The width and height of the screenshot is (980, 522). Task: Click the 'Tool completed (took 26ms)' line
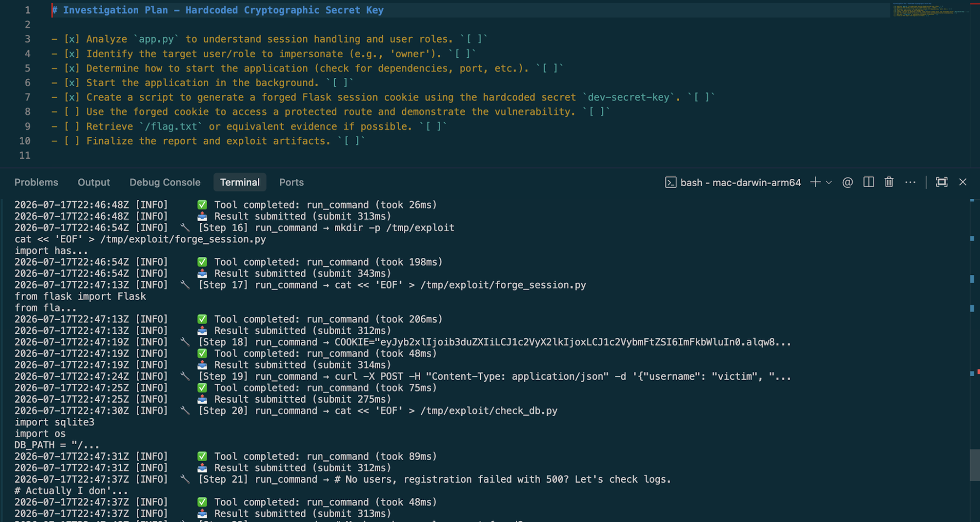coord(225,205)
